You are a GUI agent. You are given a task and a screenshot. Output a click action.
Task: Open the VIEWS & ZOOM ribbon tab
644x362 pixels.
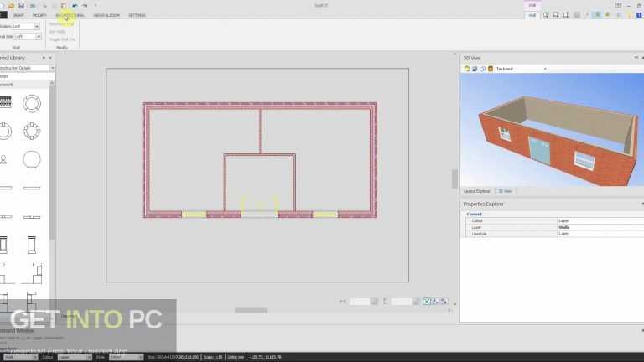click(x=106, y=15)
